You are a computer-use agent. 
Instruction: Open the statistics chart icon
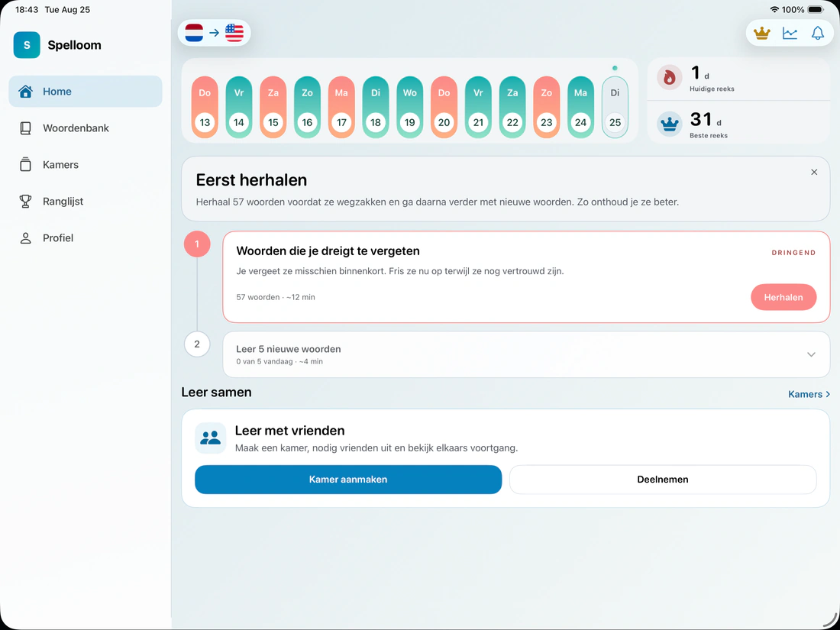[790, 33]
